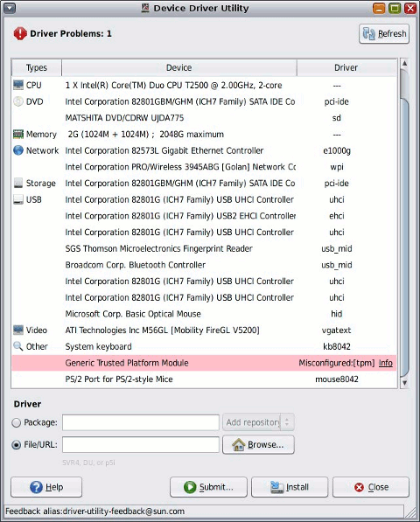This screenshot has width=420, height=522.
Task: Click the Memory chip icon
Action: click(18, 134)
